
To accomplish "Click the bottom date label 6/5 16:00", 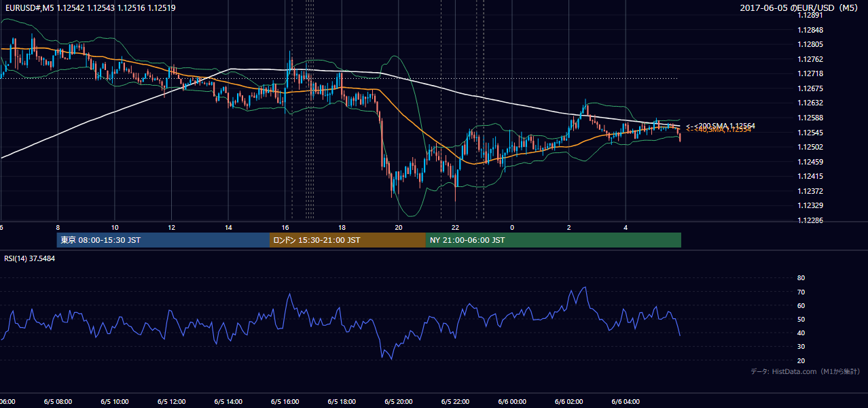I will (x=285, y=401).
